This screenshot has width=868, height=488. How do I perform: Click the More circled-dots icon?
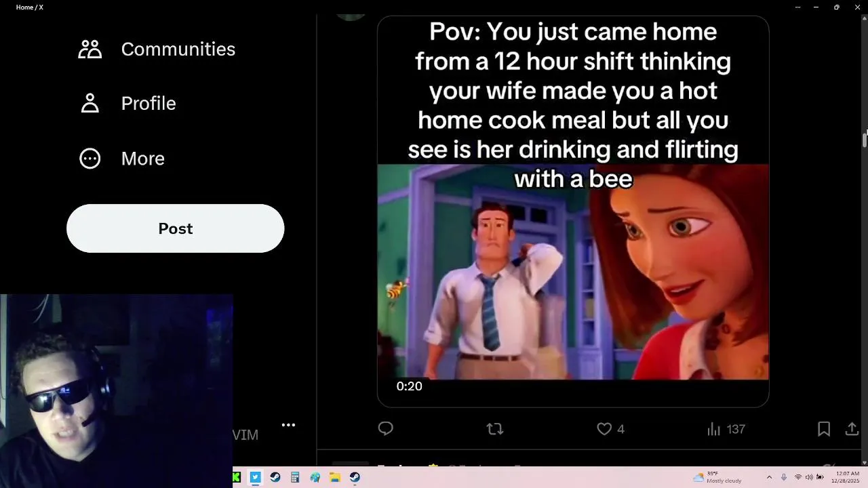(x=90, y=159)
